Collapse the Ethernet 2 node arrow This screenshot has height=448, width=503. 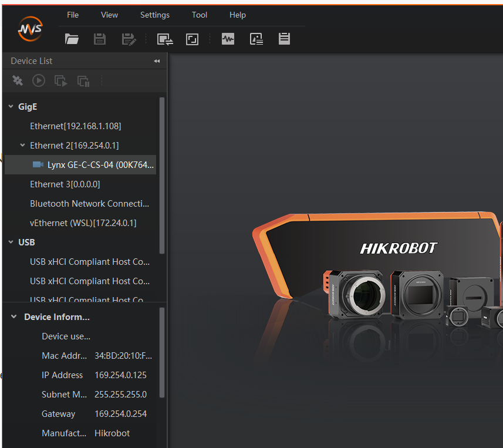tap(22, 146)
